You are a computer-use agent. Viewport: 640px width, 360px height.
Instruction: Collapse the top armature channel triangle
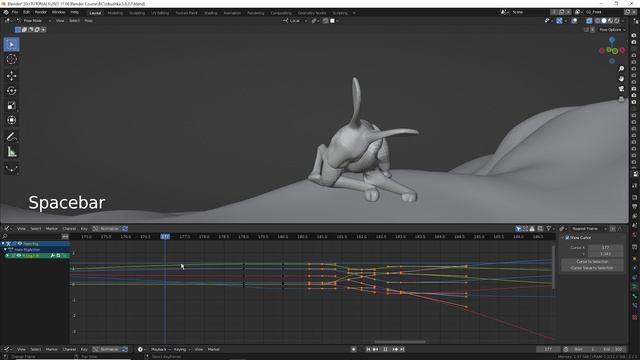click(x=3, y=244)
